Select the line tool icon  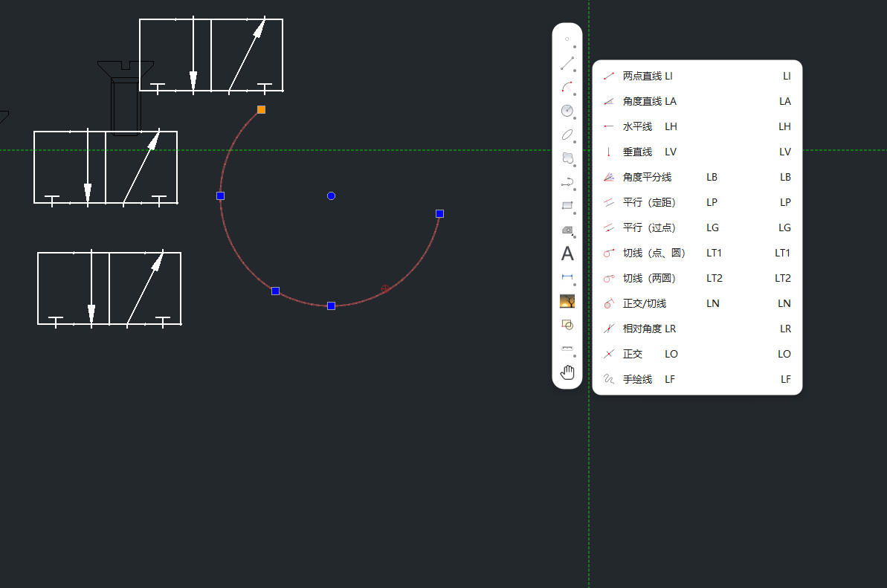[x=567, y=63]
